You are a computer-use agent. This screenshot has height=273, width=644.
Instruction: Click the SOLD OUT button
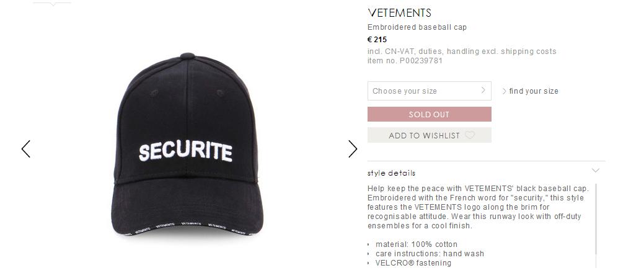tap(429, 114)
